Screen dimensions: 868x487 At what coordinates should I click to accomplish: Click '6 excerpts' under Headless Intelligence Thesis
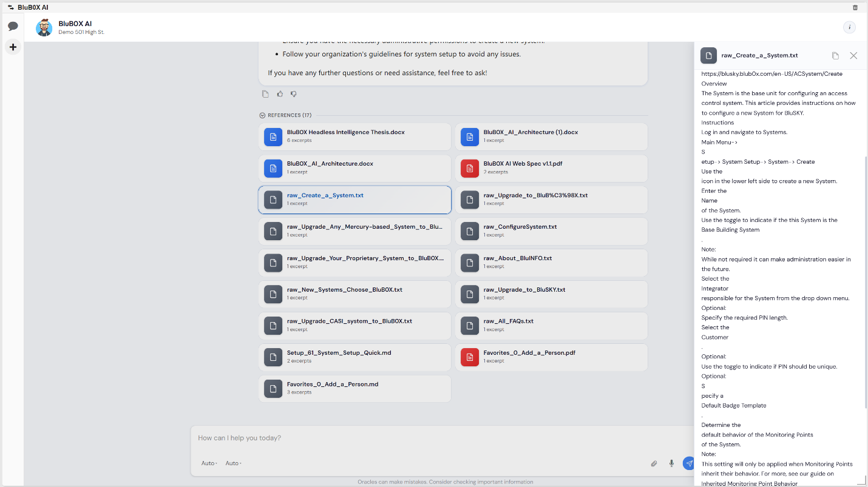point(299,140)
